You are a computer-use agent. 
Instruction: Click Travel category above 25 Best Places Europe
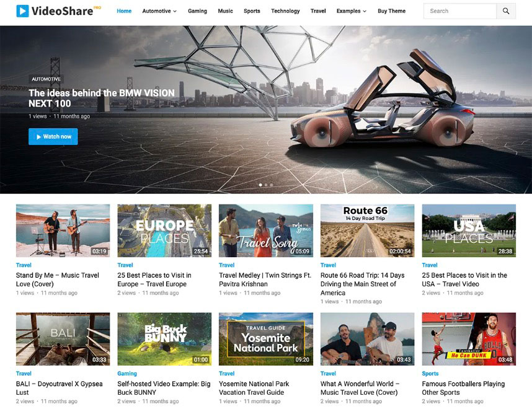pos(125,265)
